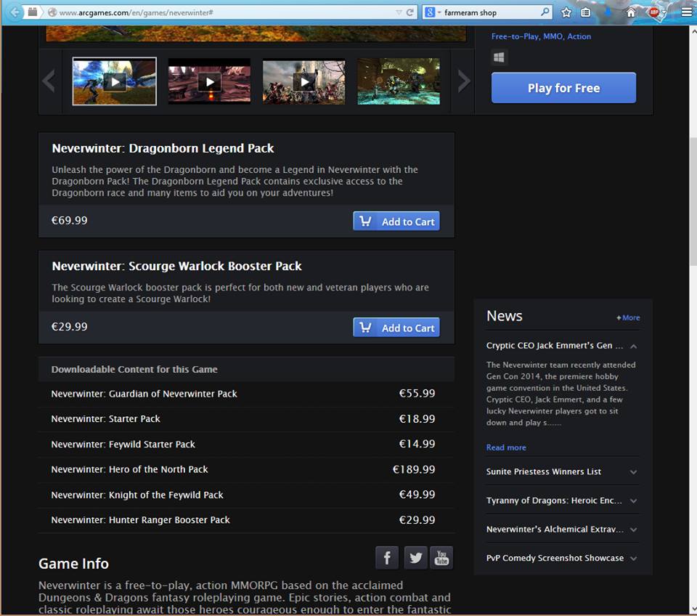Open the YouTube channel icon
697x616 pixels.
441,558
